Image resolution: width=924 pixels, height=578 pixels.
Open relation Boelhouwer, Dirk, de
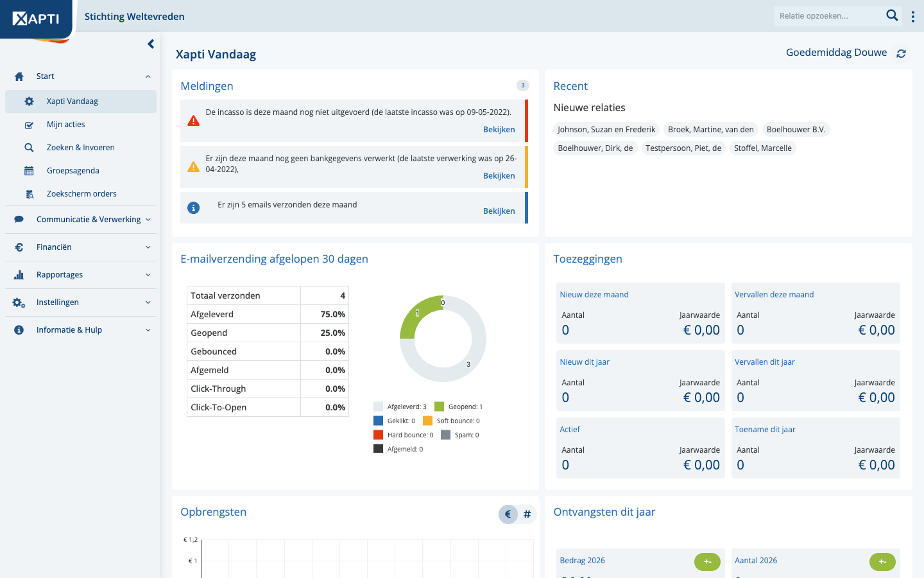click(x=595, y=148)
